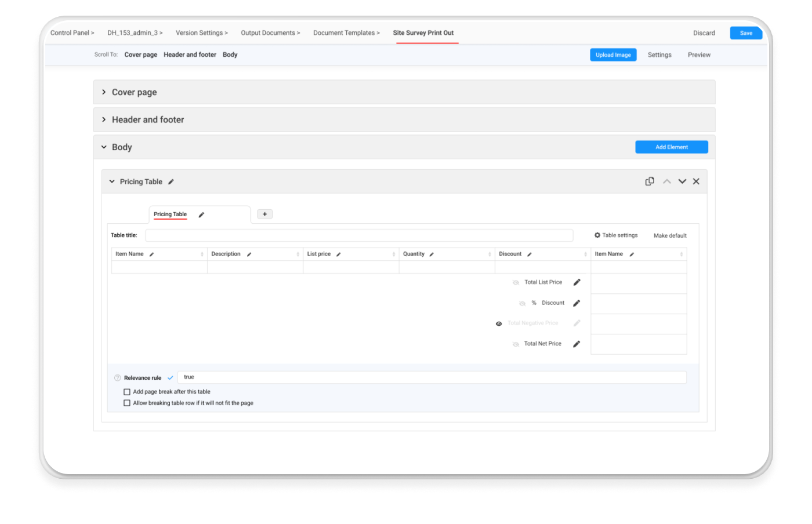Sort by the Discount column arrows
Viewport: 812px width, 524px height.
click(x=585, y=254)
